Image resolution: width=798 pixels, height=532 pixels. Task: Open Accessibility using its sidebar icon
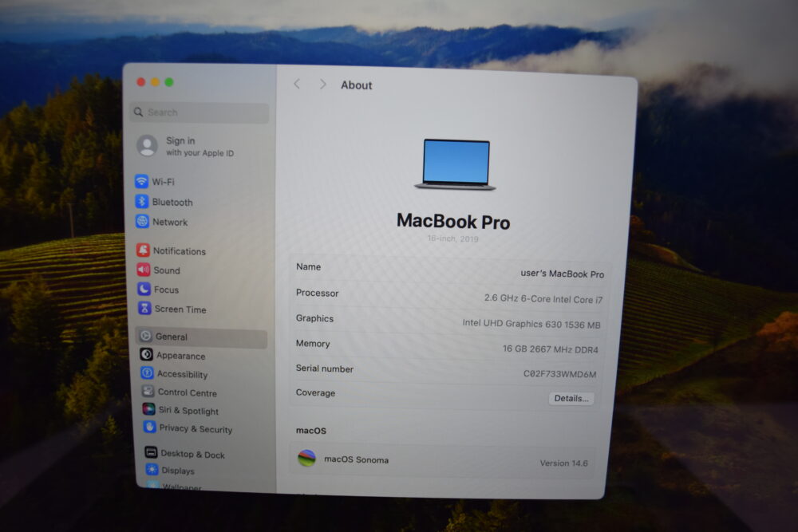point(148,372)
